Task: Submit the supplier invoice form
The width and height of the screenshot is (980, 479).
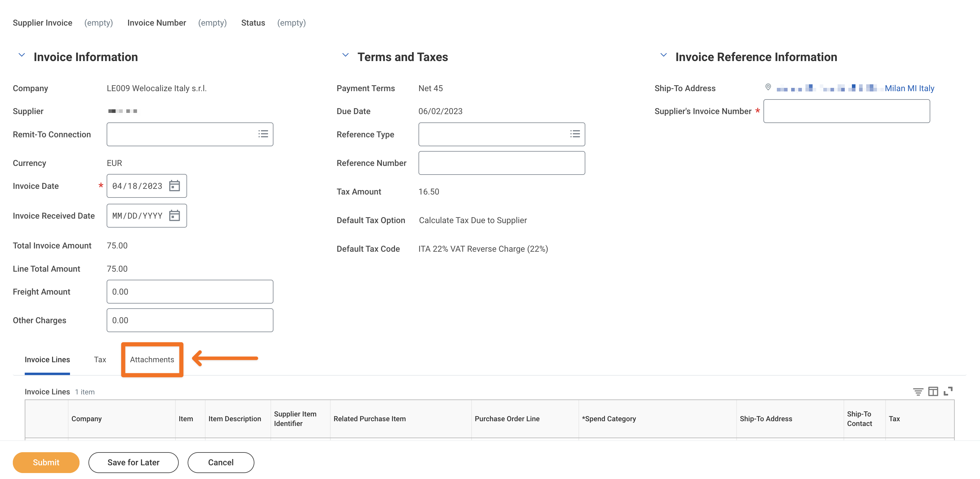Action: [x=46, y=462]
